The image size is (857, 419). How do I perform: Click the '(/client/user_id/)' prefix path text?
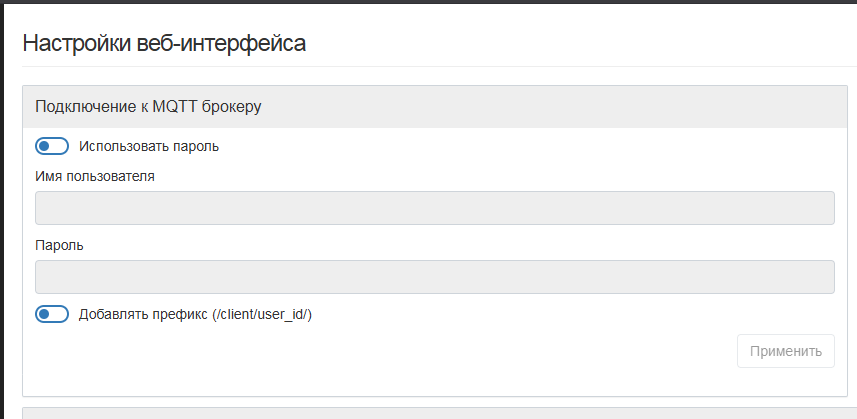[262, 314]
